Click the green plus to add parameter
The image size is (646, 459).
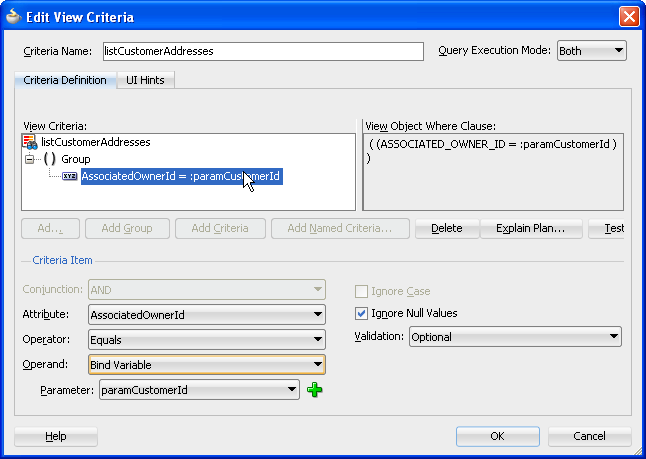tap(315, 390)
